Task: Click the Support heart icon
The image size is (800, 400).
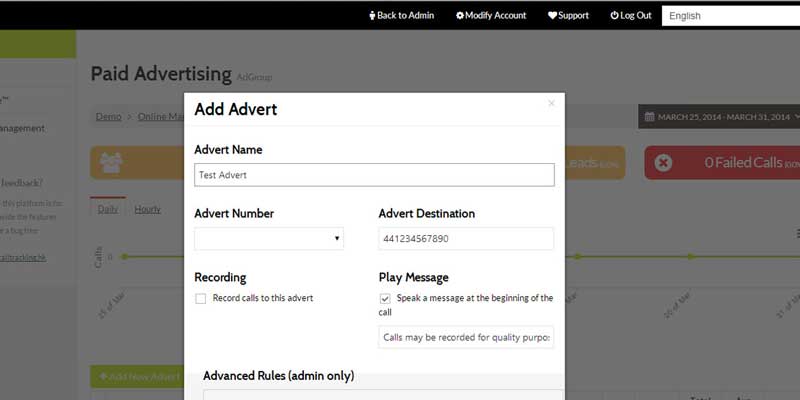Action: 552,15
